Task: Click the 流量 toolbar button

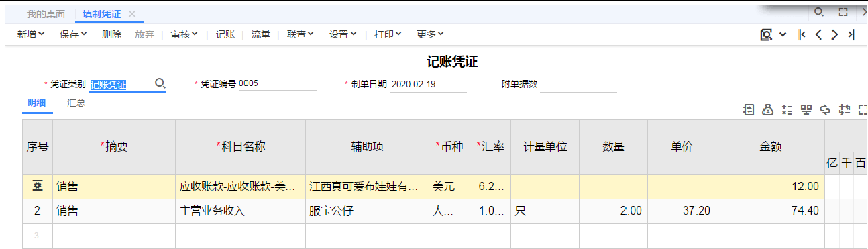Action: [261, 34]
